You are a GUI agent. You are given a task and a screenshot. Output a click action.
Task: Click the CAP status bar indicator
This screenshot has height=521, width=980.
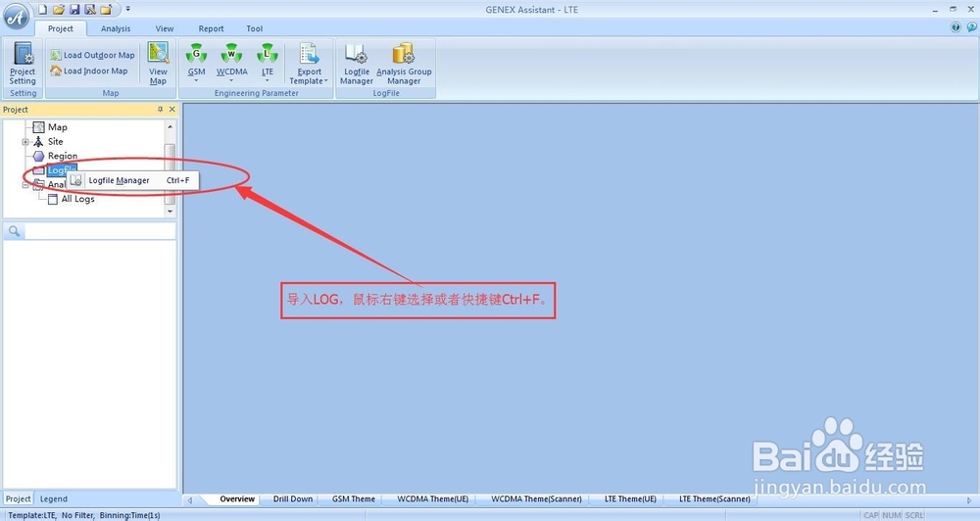pyautogui.click(x=871, y=515)
